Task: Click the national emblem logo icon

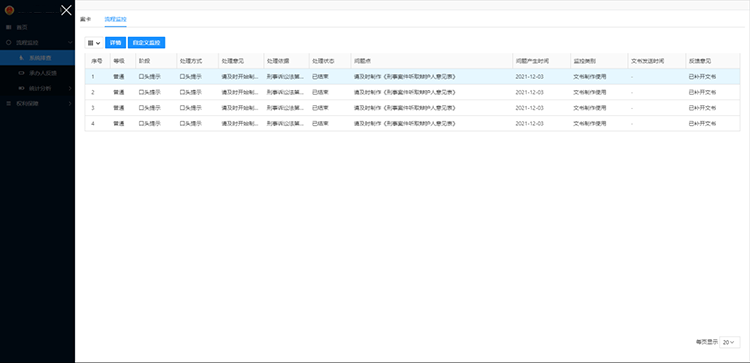Action: pos(10,10)
